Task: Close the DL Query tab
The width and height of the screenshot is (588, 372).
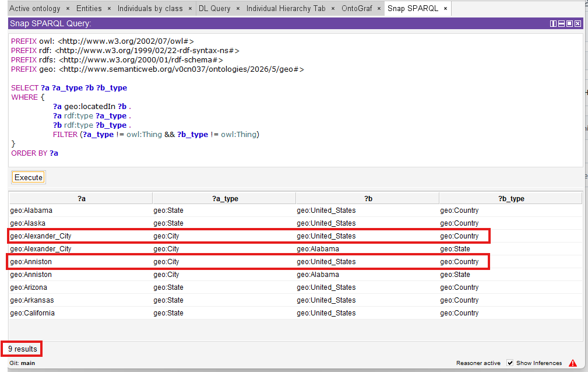Action: point(238,9)
